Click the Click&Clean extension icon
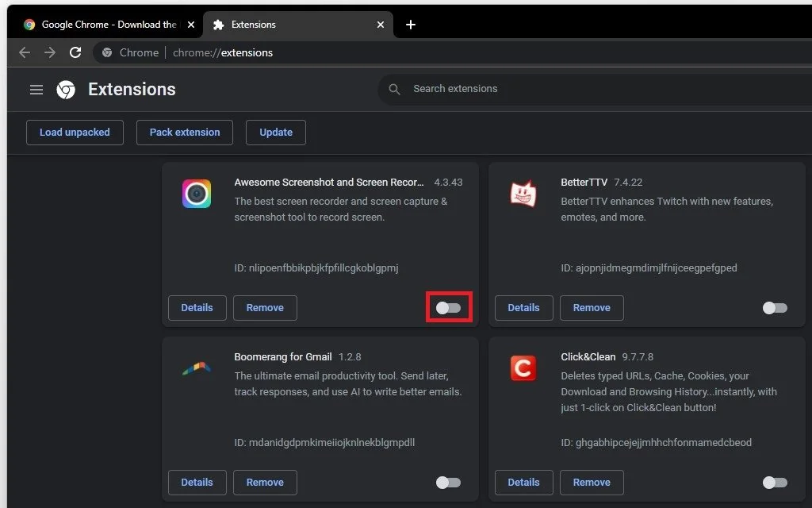Image resolution: width=812 pixels, height=508 pixels. pyautogui.click(x=523, y=368)
